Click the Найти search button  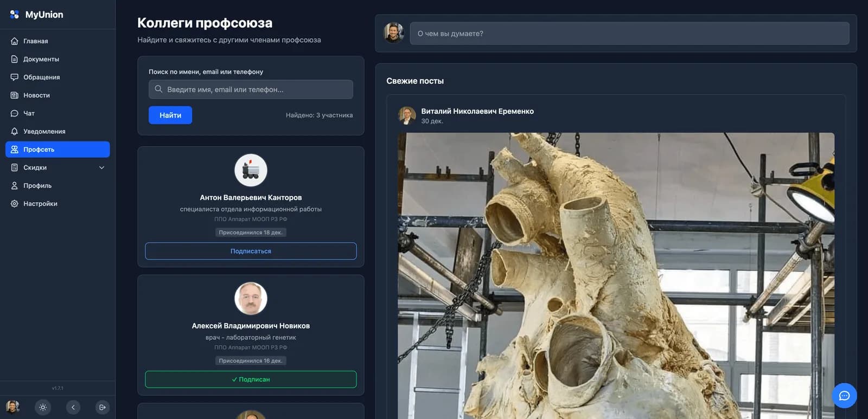tap(170, 115)
